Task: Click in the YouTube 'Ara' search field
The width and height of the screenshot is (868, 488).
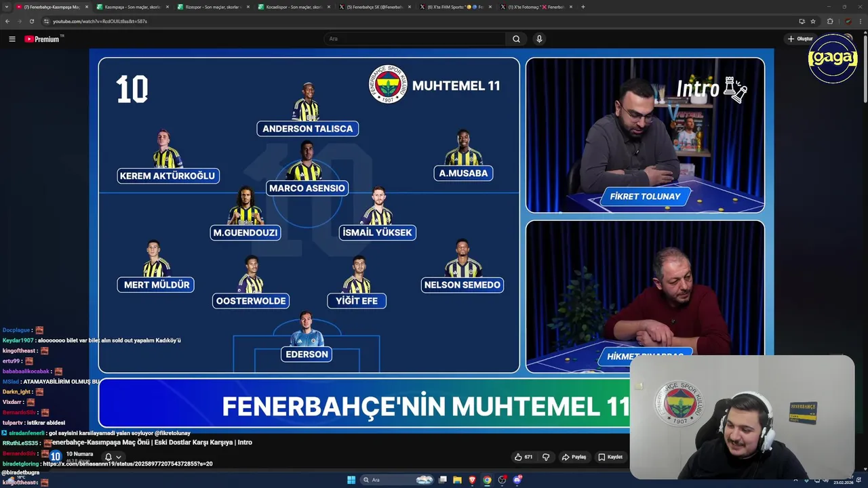Action: point(414,39)
